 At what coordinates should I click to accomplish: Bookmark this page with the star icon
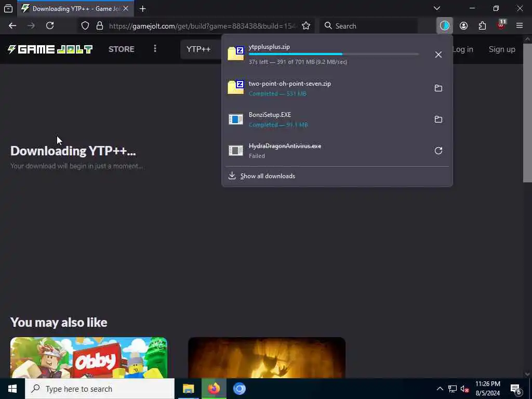[x=306, y=26]
